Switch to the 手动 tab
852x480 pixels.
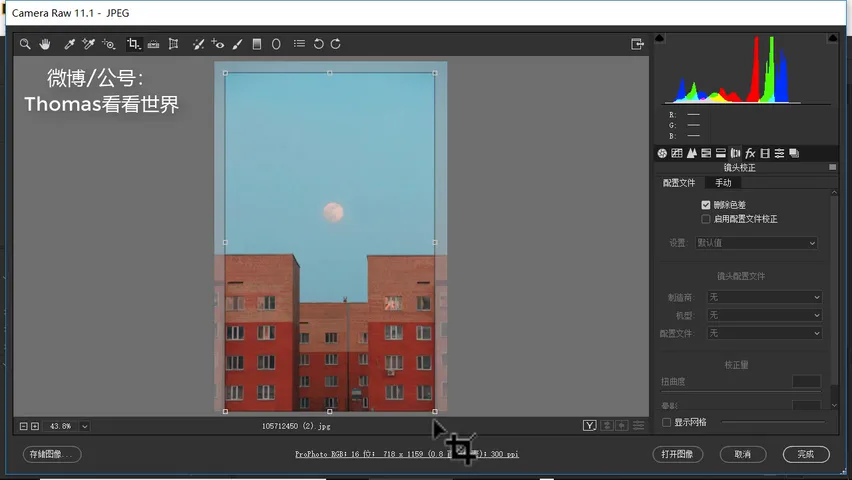(723, 183)
